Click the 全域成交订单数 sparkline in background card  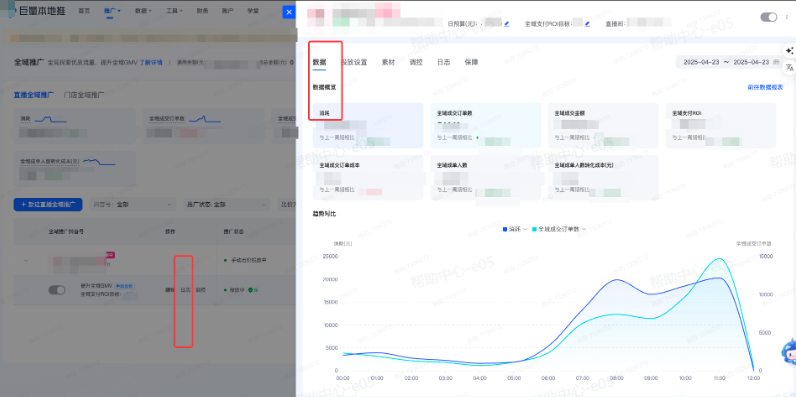205,119
